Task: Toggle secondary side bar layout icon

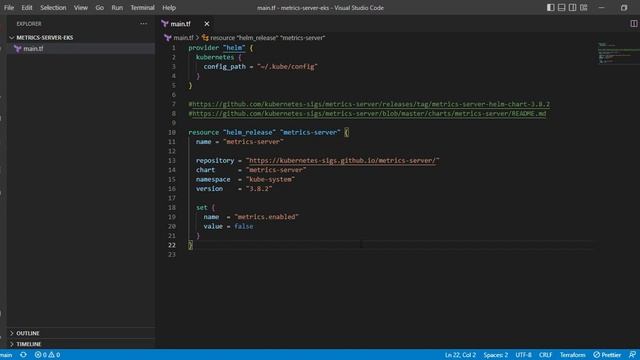Action: pyautogui.click(x=573, y=7)
